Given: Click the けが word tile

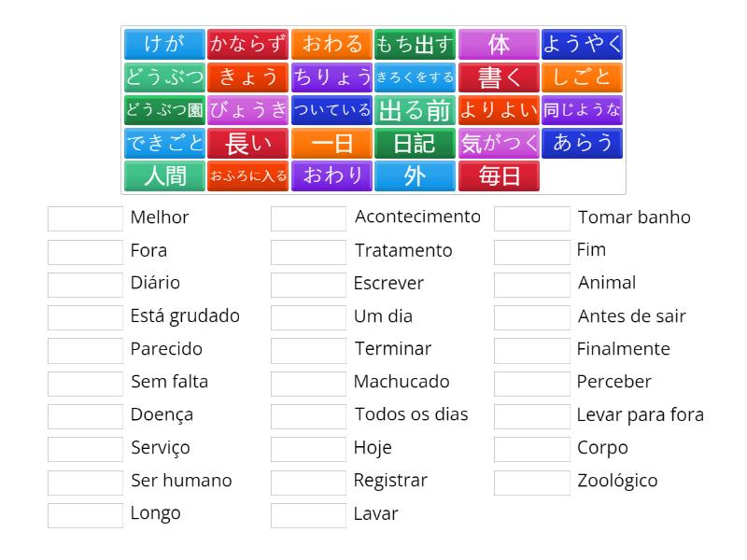Looking at the screenshot, I should coord(164,44).
